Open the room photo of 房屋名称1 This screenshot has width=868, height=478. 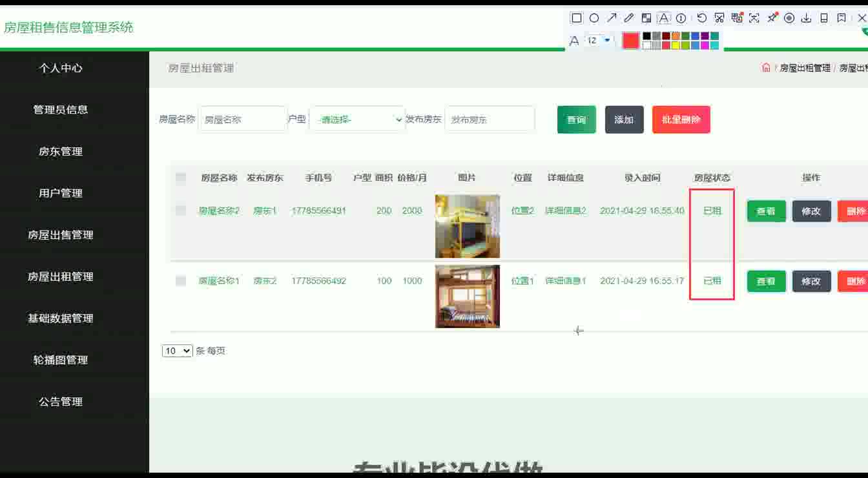(x=468, y=296)
